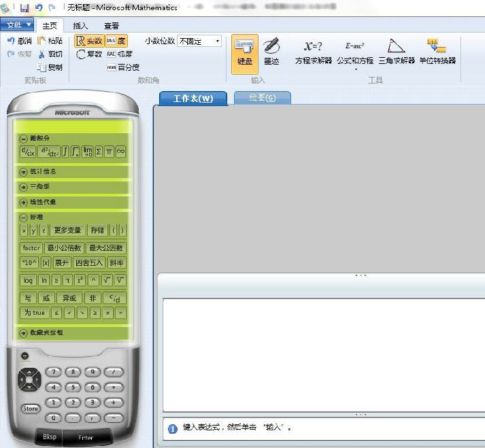The image size is (485, 448).
Task: Click the square root key
Action: 107,281
